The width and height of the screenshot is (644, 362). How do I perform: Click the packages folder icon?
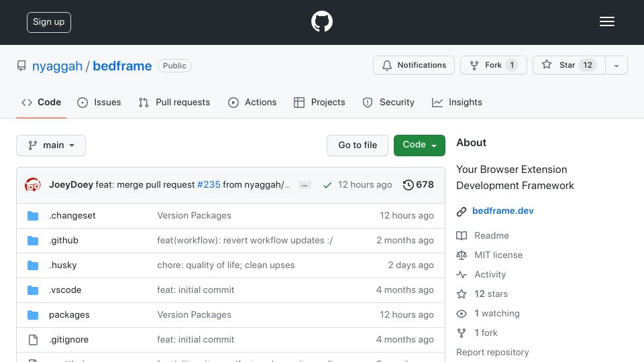click(33, 315)
